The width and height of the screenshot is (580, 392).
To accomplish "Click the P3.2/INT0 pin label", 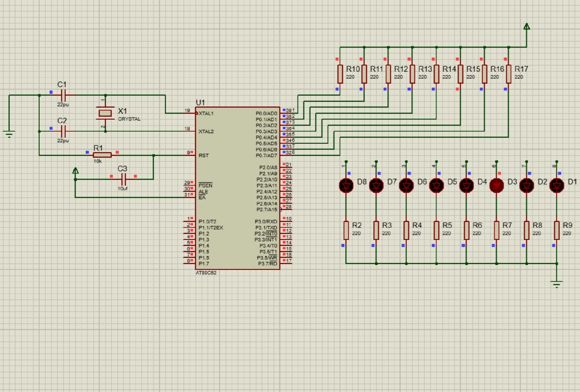I will click(x=266, y=233).
